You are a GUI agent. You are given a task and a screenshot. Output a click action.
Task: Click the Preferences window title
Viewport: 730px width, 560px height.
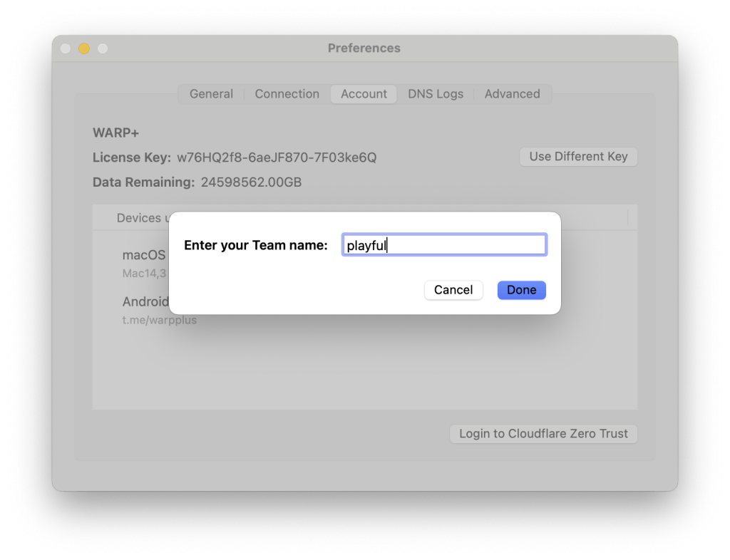click(x=364, y=48)
